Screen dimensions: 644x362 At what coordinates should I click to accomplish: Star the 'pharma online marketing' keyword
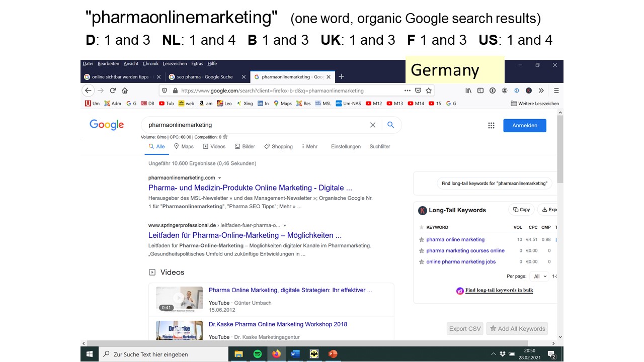point(422,240)
